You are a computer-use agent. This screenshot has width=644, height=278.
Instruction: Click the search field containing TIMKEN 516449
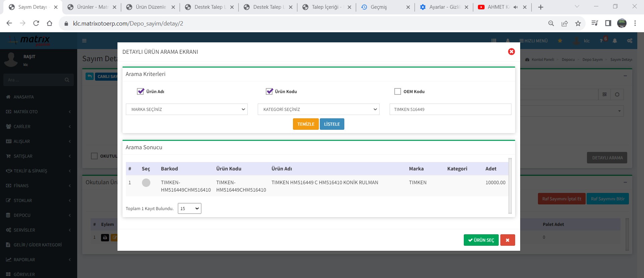(450, 109)
